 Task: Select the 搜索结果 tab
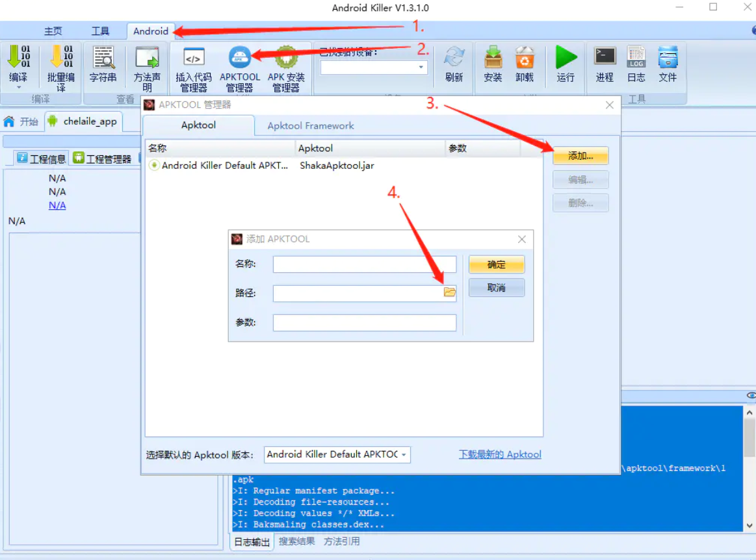pyautogui.click(x=296, y=541)
